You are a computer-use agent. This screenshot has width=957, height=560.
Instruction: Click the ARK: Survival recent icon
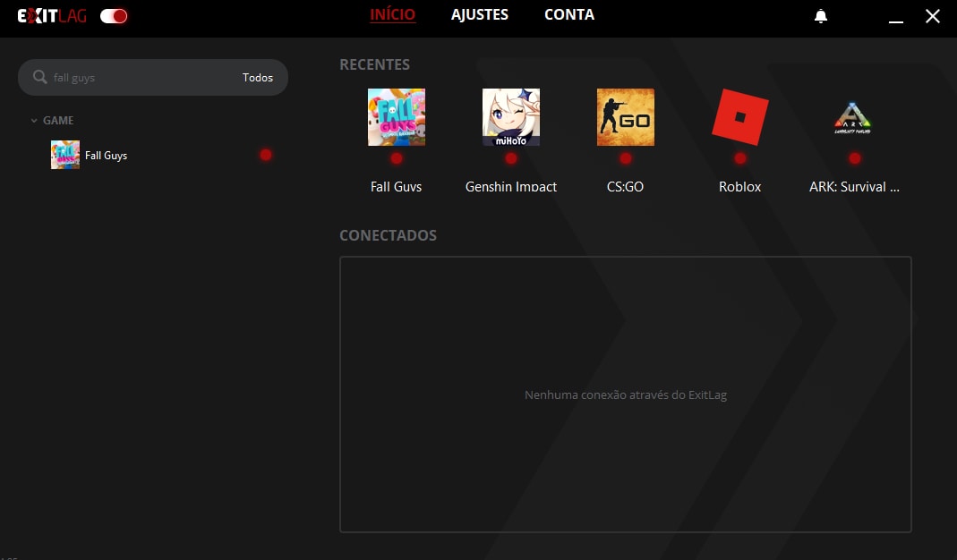[x=854, y=117]
